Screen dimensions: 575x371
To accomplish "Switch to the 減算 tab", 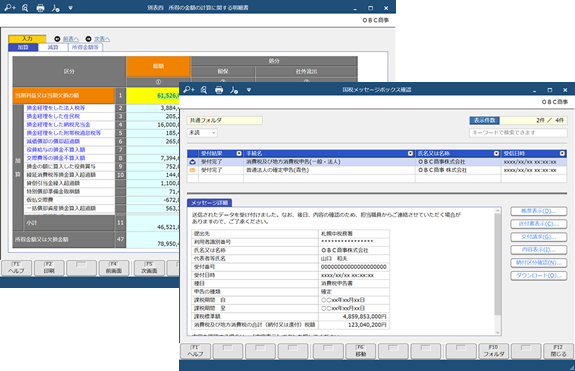I will 53,47.
